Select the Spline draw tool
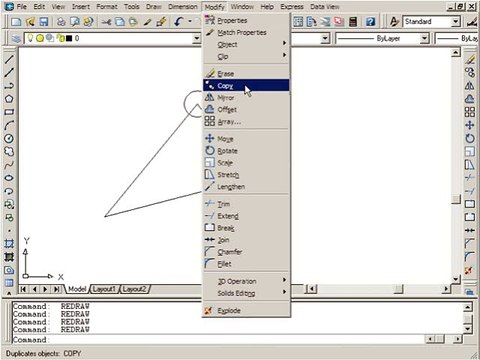 (x=9, y=165)
